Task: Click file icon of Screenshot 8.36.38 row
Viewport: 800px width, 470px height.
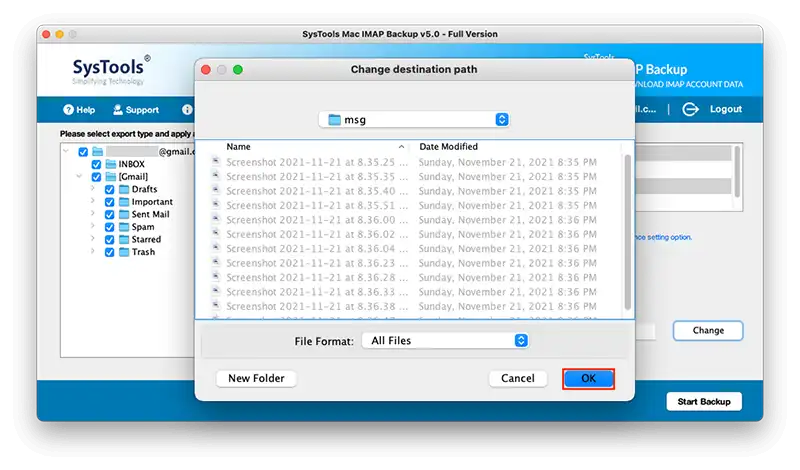Action: pos(216,305)
